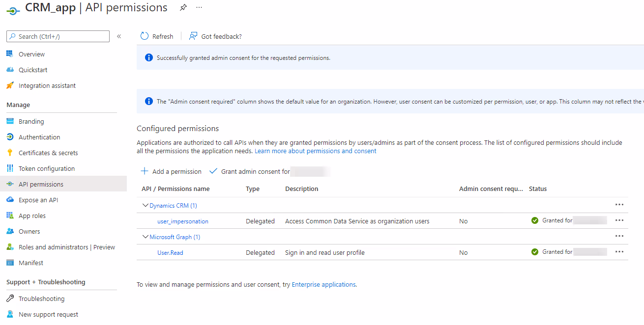Click the Refresh icon button
644x325 pixels.
pyautogui.click(x=145, y=36)
